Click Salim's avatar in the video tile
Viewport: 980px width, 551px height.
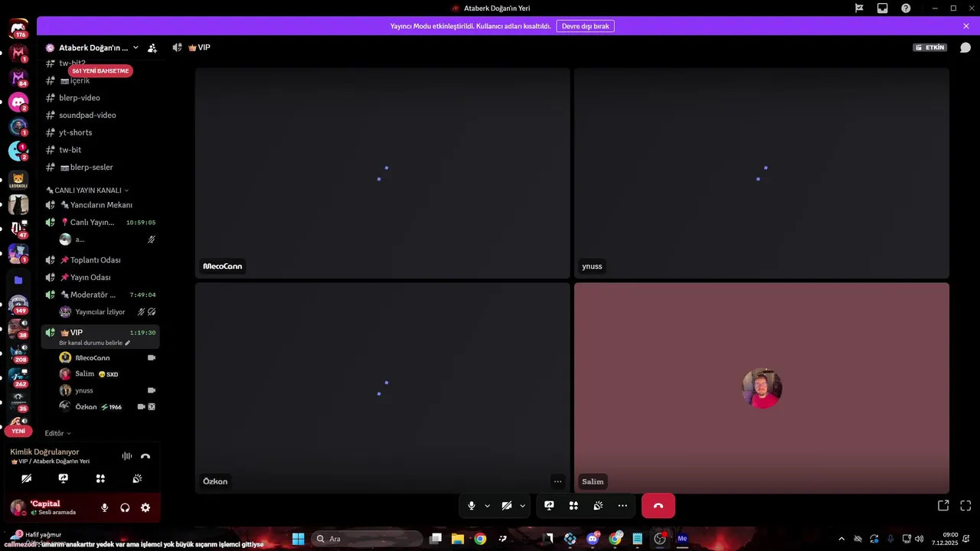point(762,389)
